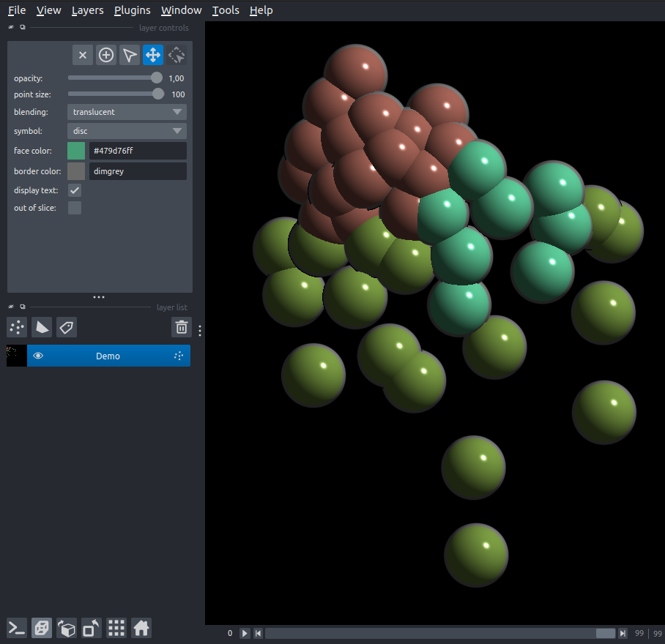Create a new shapes layer
Image resolution: width=665 pixels, height=644 pixels.
[x=42, y=327]
